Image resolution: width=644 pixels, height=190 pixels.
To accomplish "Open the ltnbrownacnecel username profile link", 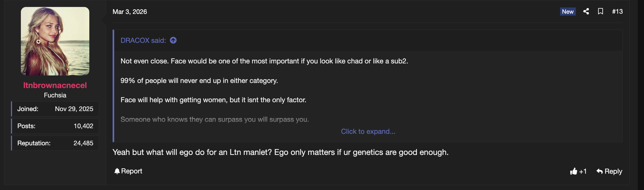I will 55,85.
